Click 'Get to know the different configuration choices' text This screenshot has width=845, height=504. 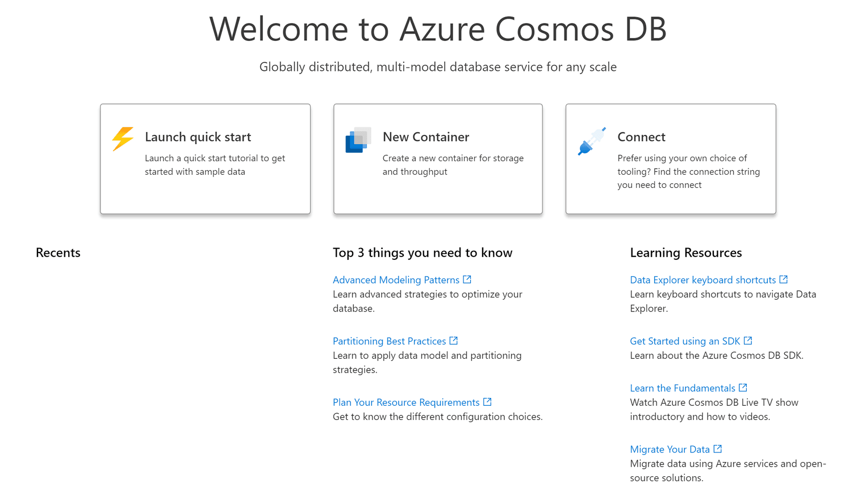tap(437, 417)
